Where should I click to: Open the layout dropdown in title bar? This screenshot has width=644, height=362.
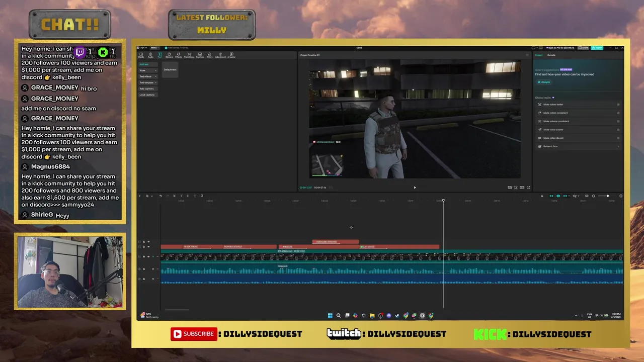click(x=534, y=48)
